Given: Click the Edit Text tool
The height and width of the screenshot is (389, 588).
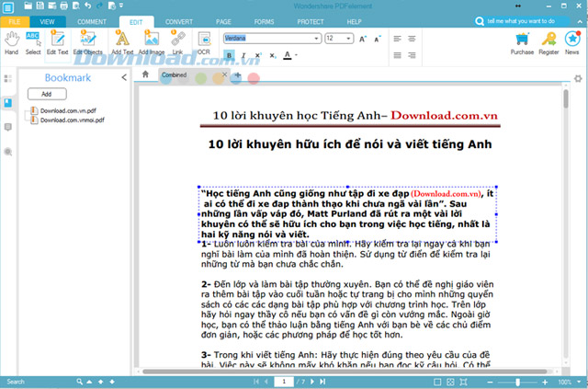Looking at the screenshot, I should point(57,43).
